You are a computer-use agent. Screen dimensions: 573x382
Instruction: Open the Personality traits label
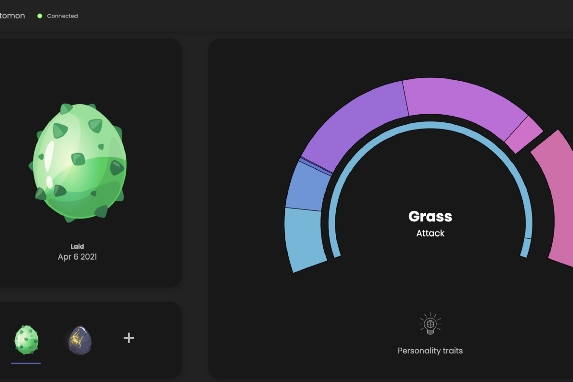tap(430, 351)
